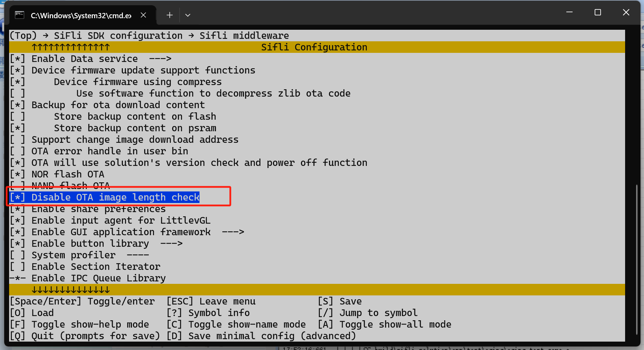The height and width of the screenshot is (350, 644).
Task: Toggle Backup for ota download content checkbox
Action: (17, 105)
